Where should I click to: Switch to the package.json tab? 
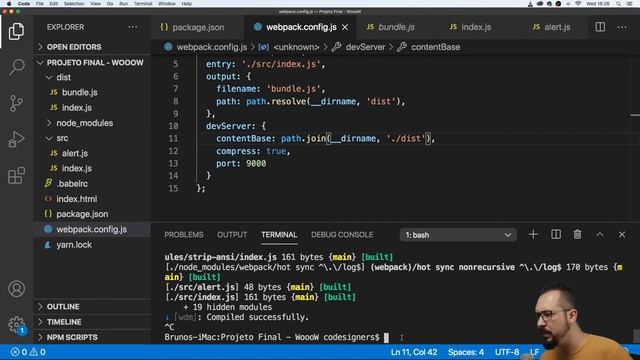tap(198, 27)
